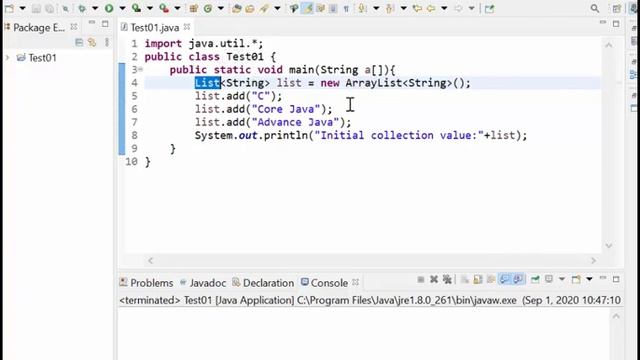The width and height of the screenshot is (640, 360).
Task: Click the Remove Launch X icon in Console
Action: (434, 279)
